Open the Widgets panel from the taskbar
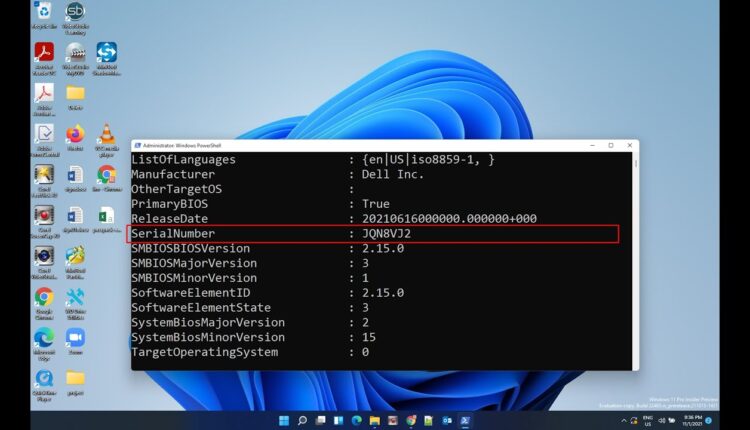 click(x=339, y=420)
